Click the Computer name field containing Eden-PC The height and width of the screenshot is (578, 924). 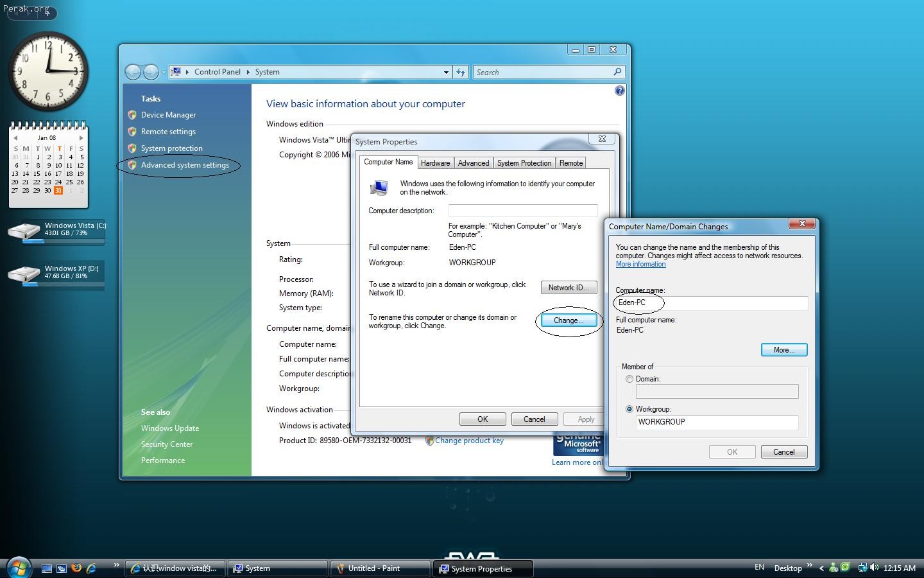[712, 302]
